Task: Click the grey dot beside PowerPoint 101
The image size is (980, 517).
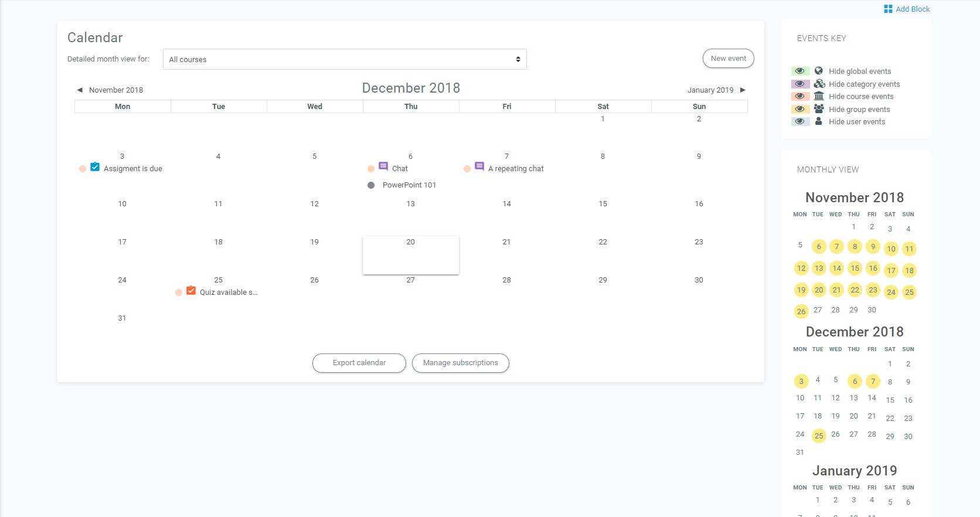Action: tap(371, 185)
